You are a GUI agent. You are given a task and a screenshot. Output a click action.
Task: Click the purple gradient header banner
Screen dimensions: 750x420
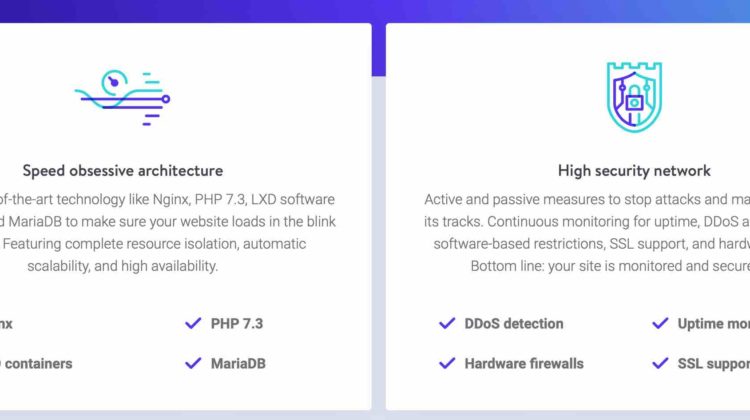(x=375, y=11)
